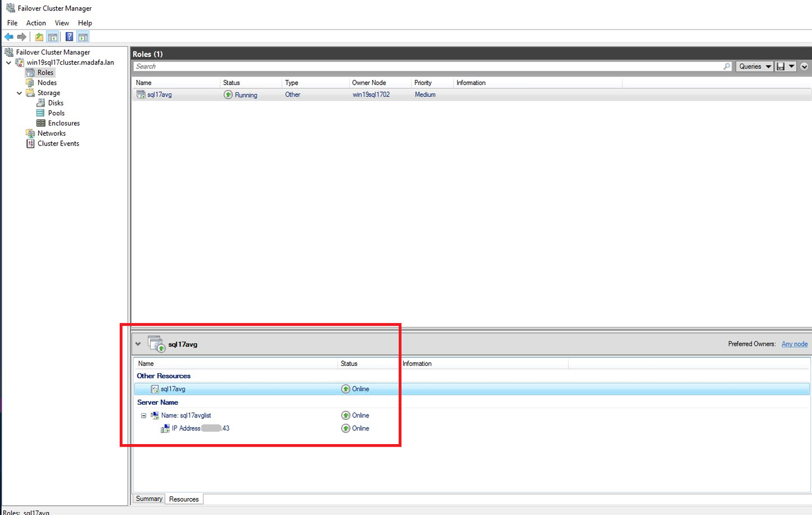Select the Nodes item in tree
The height and width of the screenshot is (515, 812).
[x=47, y=82]
